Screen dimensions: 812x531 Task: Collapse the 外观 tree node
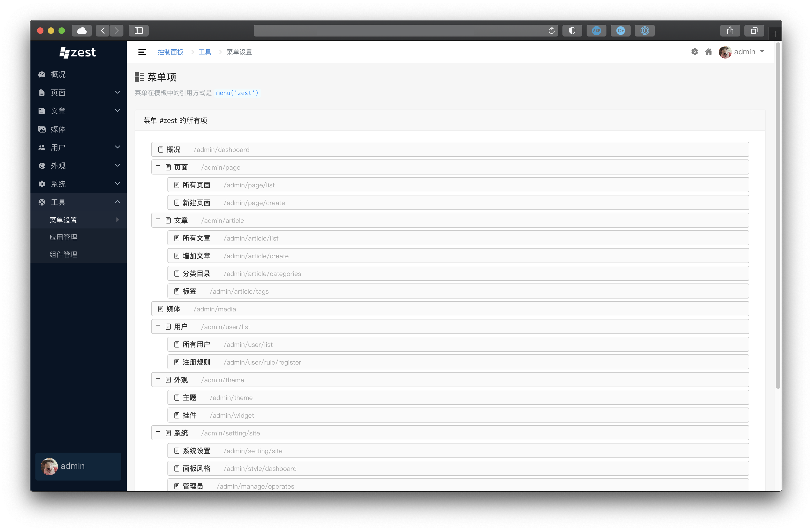pyautogui.click(x=158, y=379)
